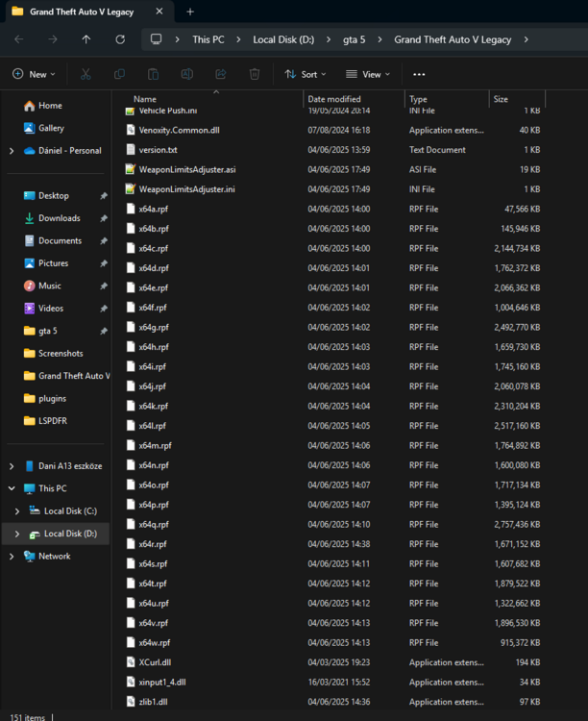This screenshot has height=721, width=588.
Task: Expand Dániel - Personal OneDrive node
Action: point(12,151)
